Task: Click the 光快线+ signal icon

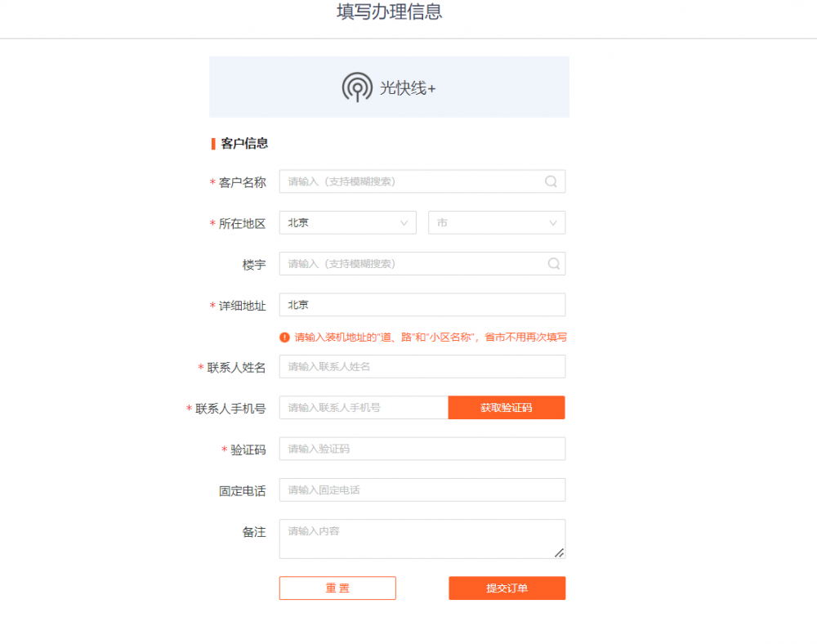Action: pos(357,87)
